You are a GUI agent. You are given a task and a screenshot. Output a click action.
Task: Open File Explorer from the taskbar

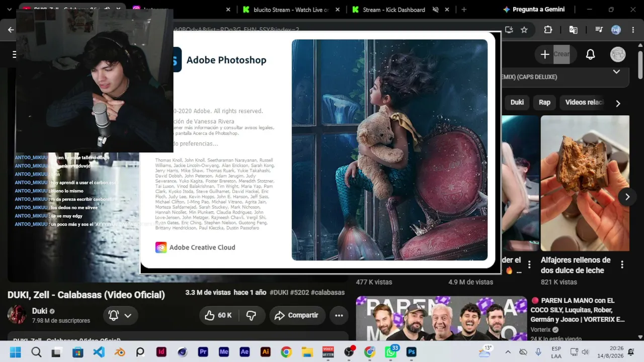pos(307,352)
